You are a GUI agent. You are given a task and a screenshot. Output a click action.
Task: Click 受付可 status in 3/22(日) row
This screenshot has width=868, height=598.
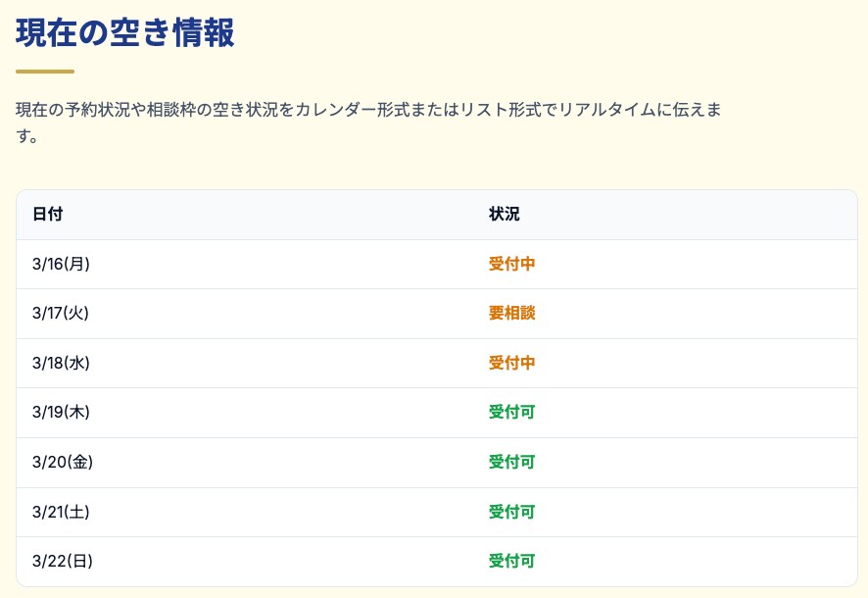(511, 562)
